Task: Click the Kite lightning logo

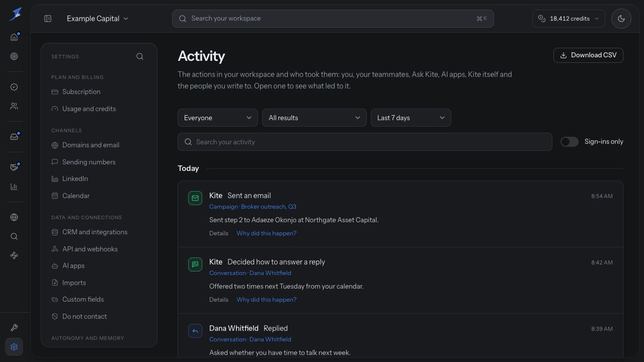Action: (15, 14)
